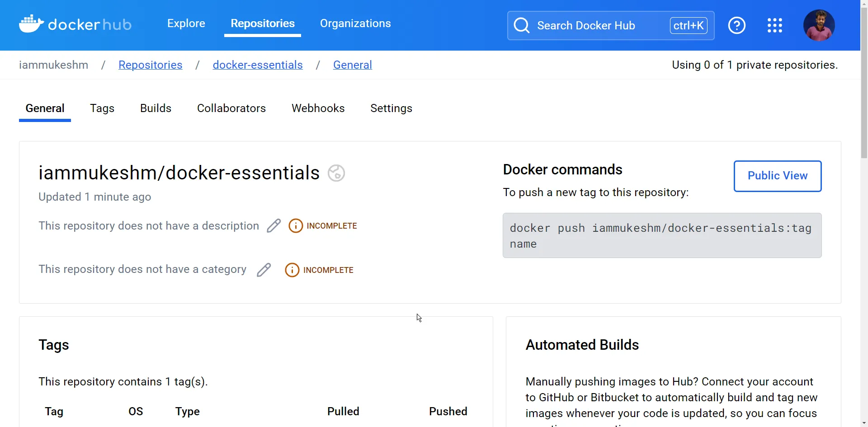Focus the Search Docker Hub field
The height and width of the screenshot is (427, 868).
click(588, 25)
